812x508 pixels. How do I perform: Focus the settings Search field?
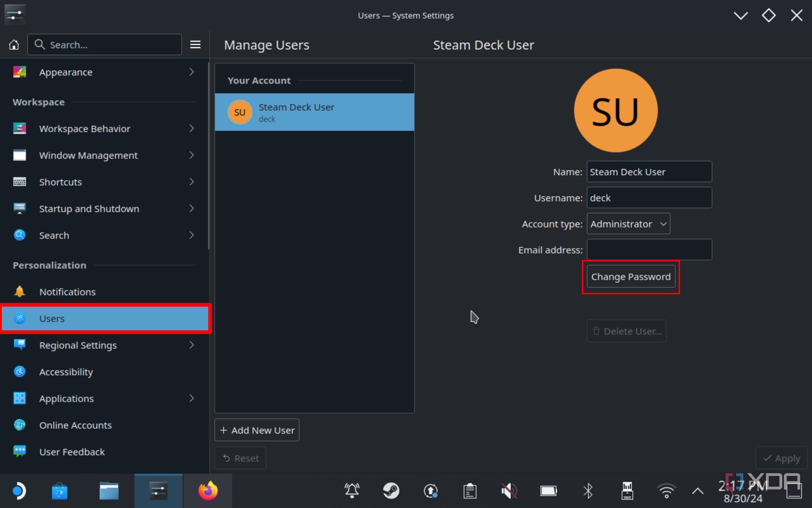(x=105, y=44)
